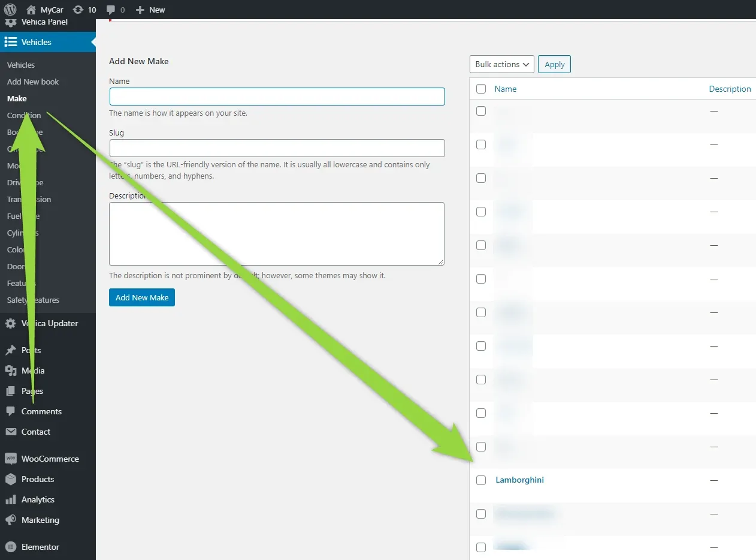756x560 pixels.
Task: Sort by the Name column header
Action: click(506, 89)
